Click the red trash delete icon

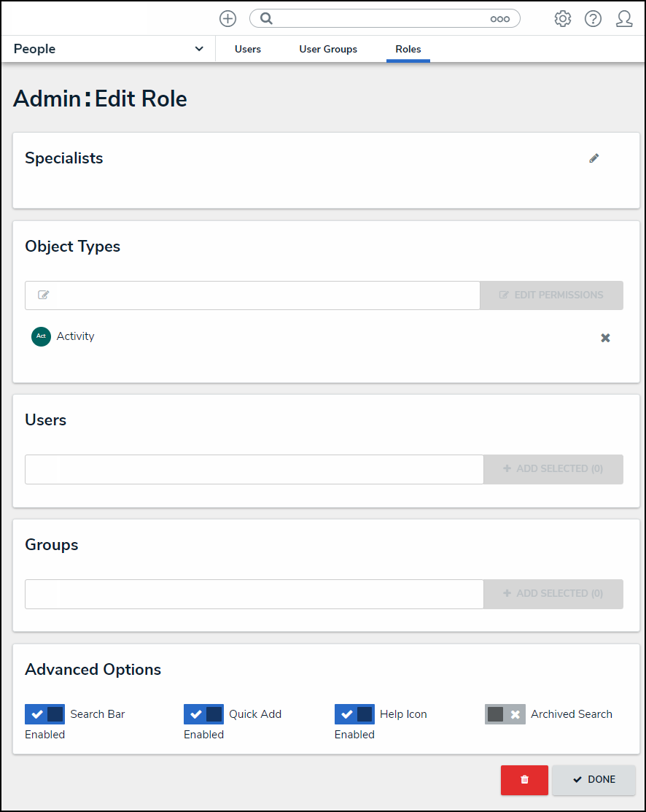tap(524, 779)
